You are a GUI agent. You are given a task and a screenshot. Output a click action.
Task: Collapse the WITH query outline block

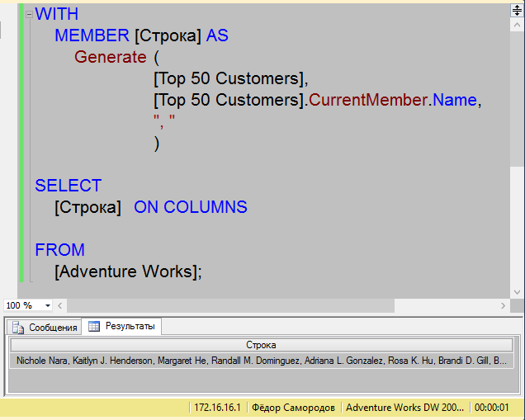click(29, 14)
